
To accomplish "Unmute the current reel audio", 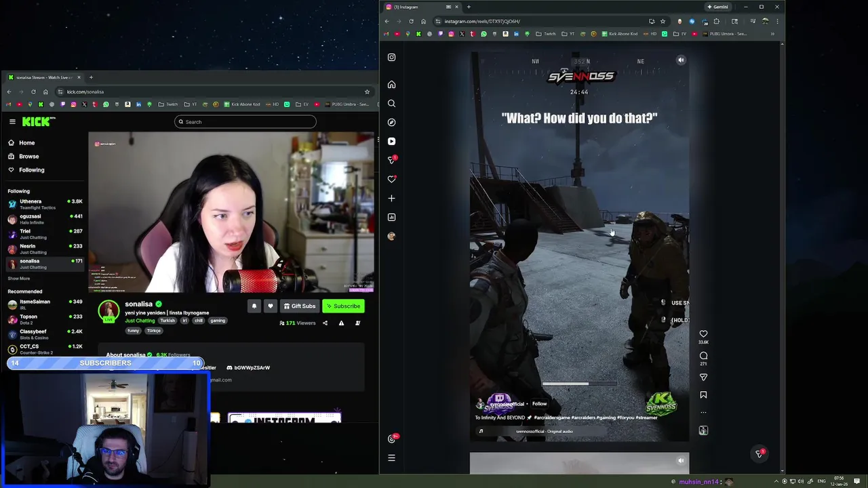I will [x=681, y=60].
